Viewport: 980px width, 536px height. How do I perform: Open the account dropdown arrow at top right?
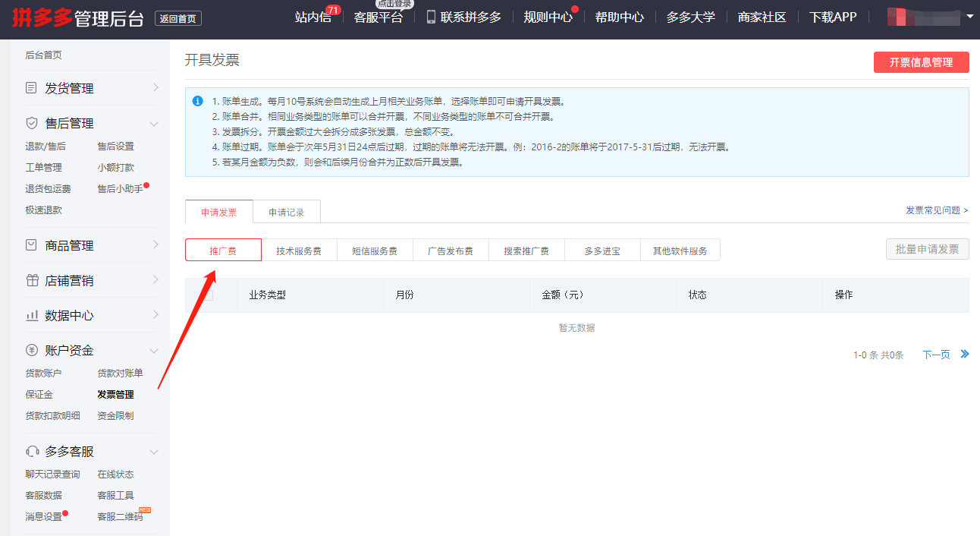click(x=970, y=17)
